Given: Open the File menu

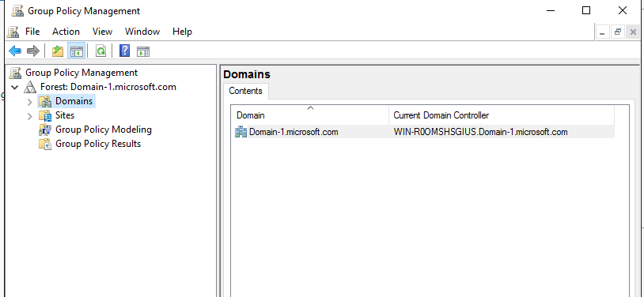Looking at the screenshot, I should (32, 32).
